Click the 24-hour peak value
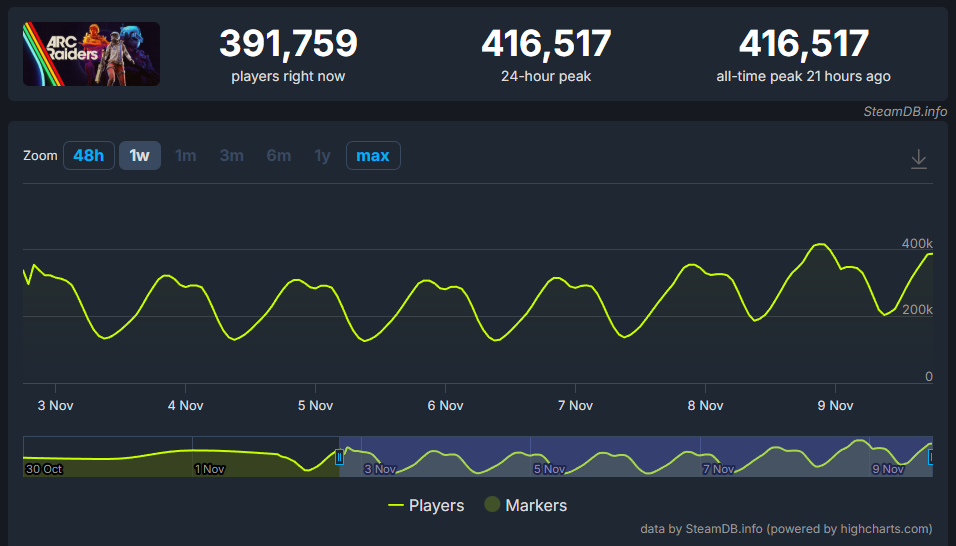Image resolution: width=956 pixels, height=546 pixels. pyautogui.click(x=546, y=44)
